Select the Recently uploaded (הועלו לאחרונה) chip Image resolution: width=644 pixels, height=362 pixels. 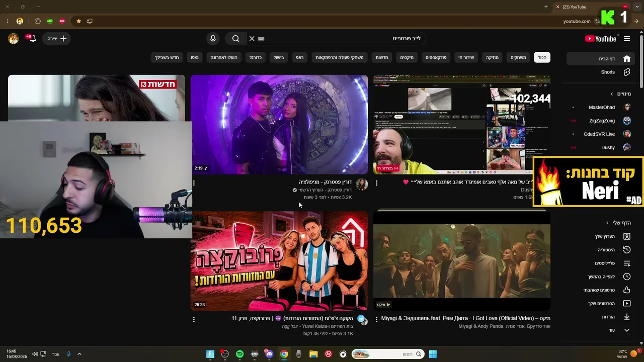pyautogui.click(x=224, y=57)
